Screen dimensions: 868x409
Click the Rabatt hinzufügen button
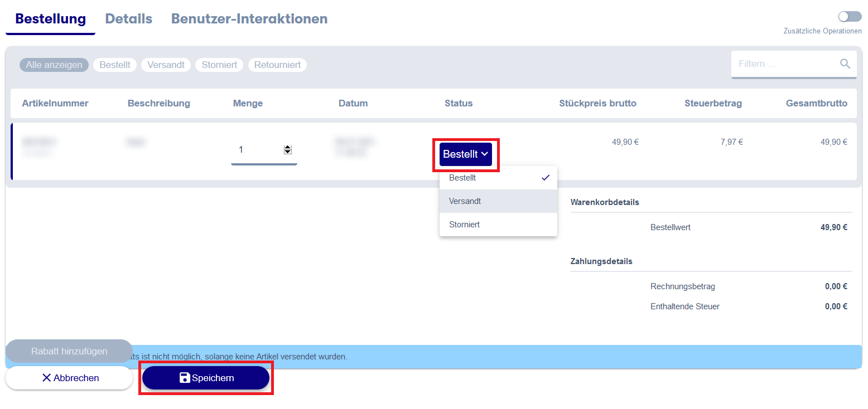pyautogui.click(x=69, y=351)
